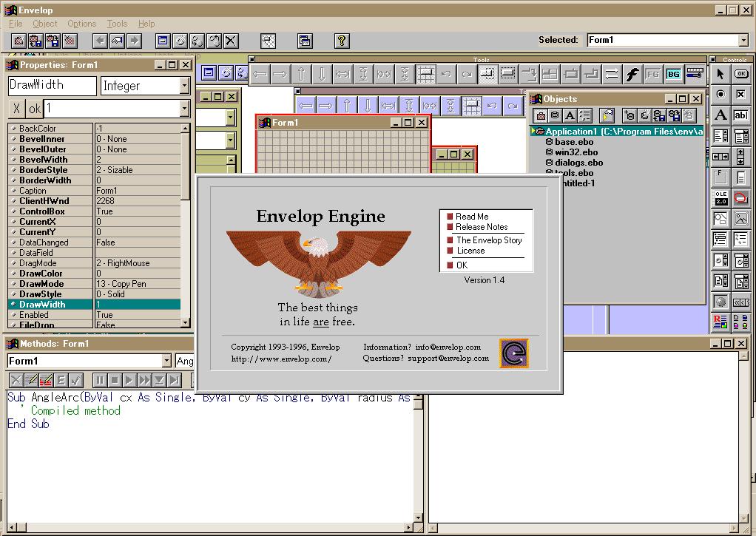Click the grayed left arrow in main toolbar

click(100, 41)
